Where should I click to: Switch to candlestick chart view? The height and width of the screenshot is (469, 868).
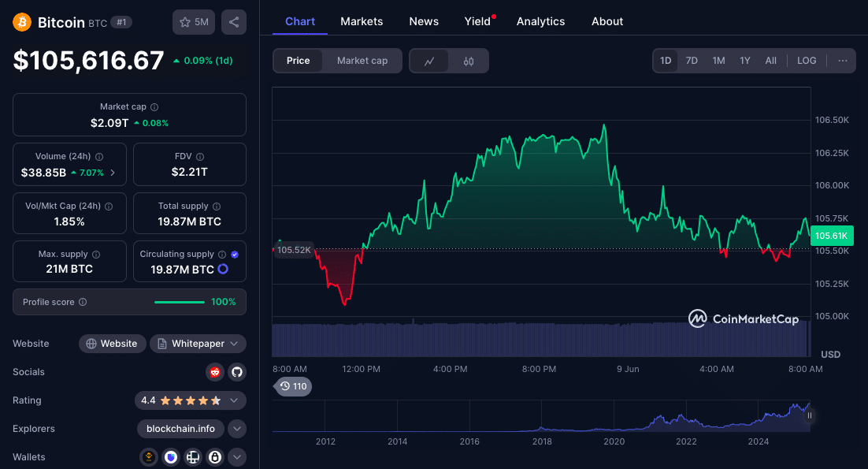[469, 61]
